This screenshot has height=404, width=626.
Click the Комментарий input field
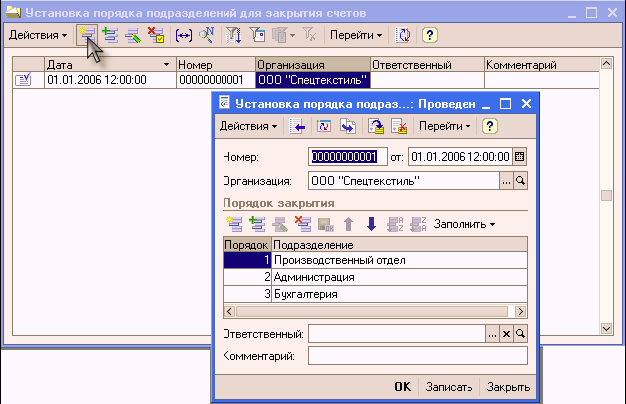coord(418,356)
